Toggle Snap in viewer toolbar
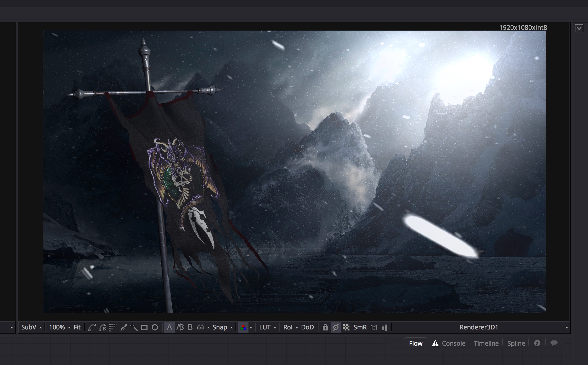The width and height of the screenshot is (588, 365). click(x=220, y=327)
